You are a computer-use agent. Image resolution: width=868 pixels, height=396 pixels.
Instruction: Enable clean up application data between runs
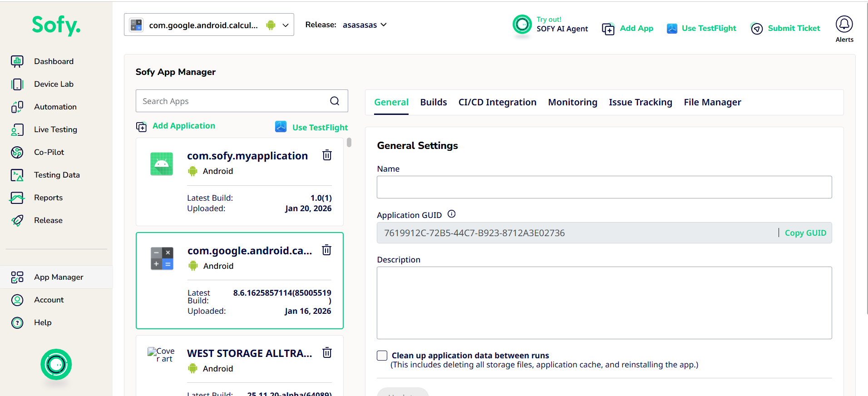(x=382, y=356)
